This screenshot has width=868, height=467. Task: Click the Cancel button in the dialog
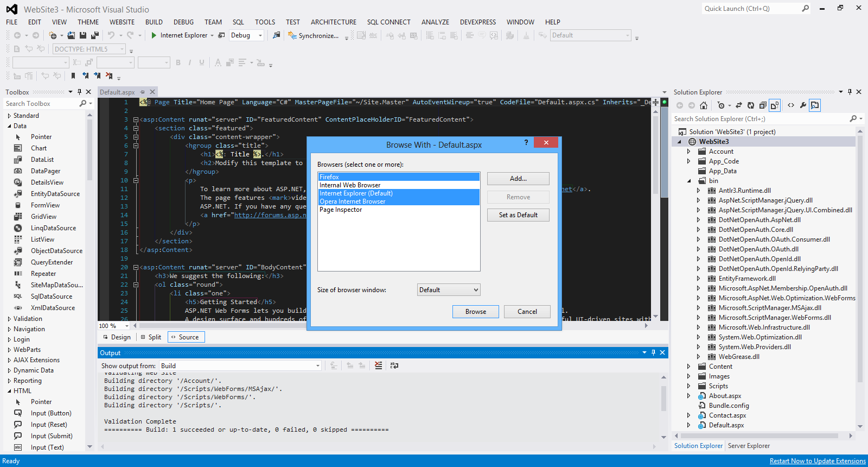[x=527, y=312]
